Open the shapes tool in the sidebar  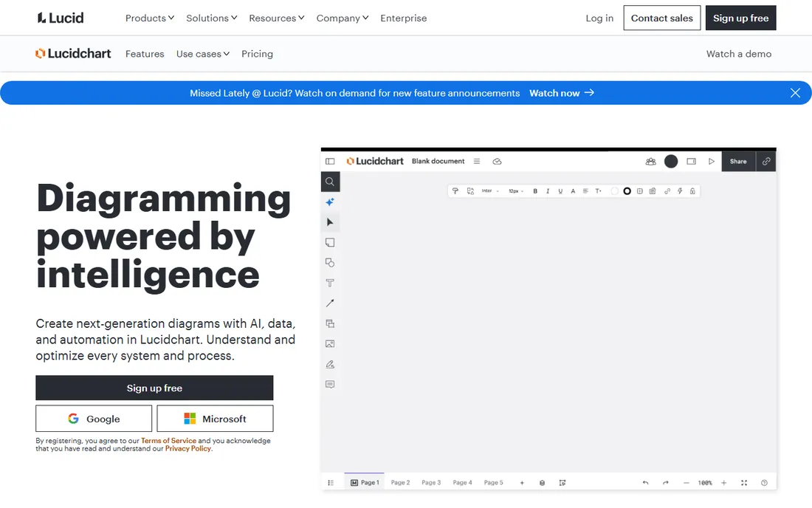330,263
